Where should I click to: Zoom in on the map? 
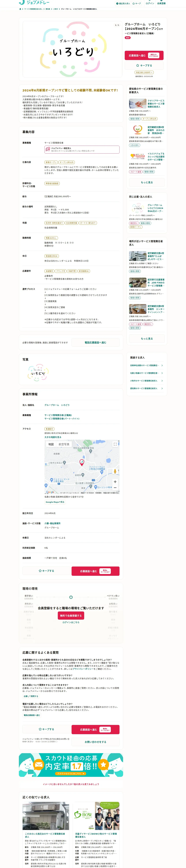tap(115, 482)
